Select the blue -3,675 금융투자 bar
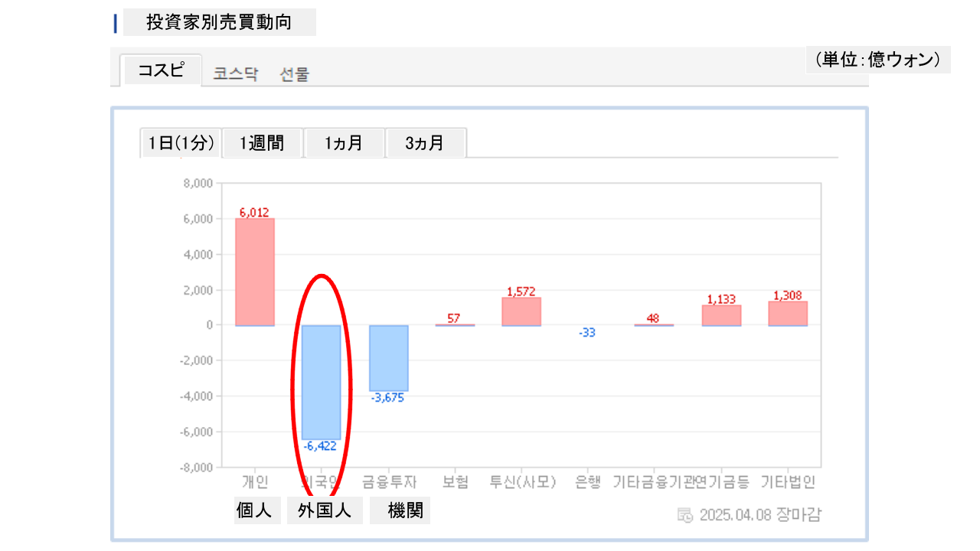 click(388, 357)
